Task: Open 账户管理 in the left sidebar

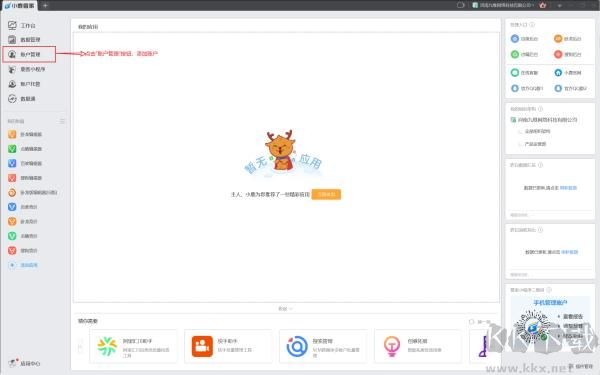Action: point(29,54)
